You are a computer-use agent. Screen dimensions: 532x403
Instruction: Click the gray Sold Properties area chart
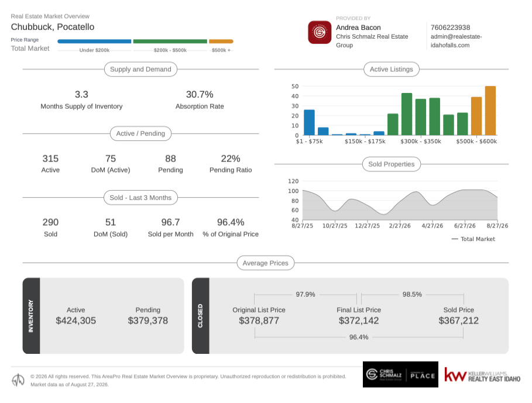(400, 205)
